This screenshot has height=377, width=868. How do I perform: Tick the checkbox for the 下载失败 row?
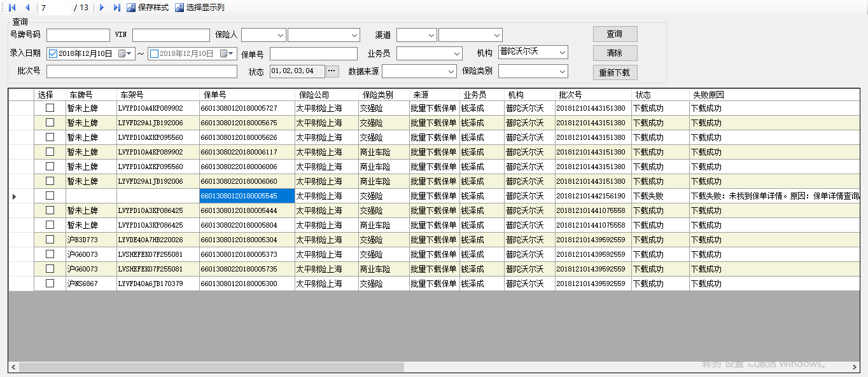pyautogui.click(x=50, y=196)
